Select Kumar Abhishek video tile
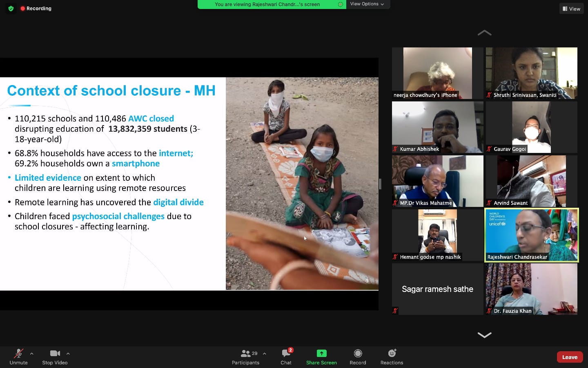Viewport: 588px width, 368px height. tap(437, 127)
